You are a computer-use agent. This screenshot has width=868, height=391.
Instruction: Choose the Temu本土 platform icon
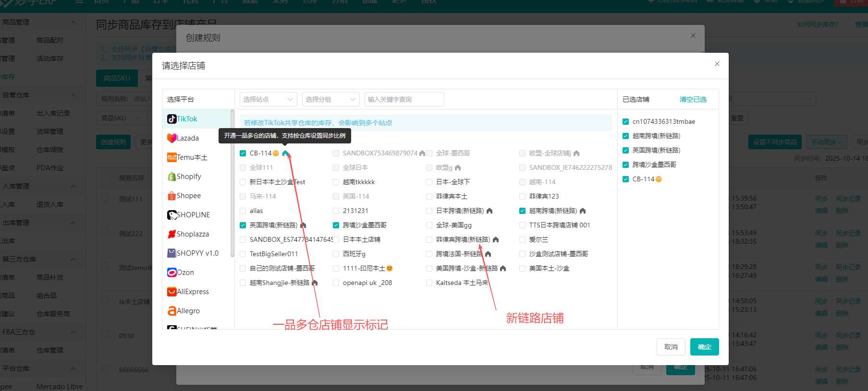point(171,157)
